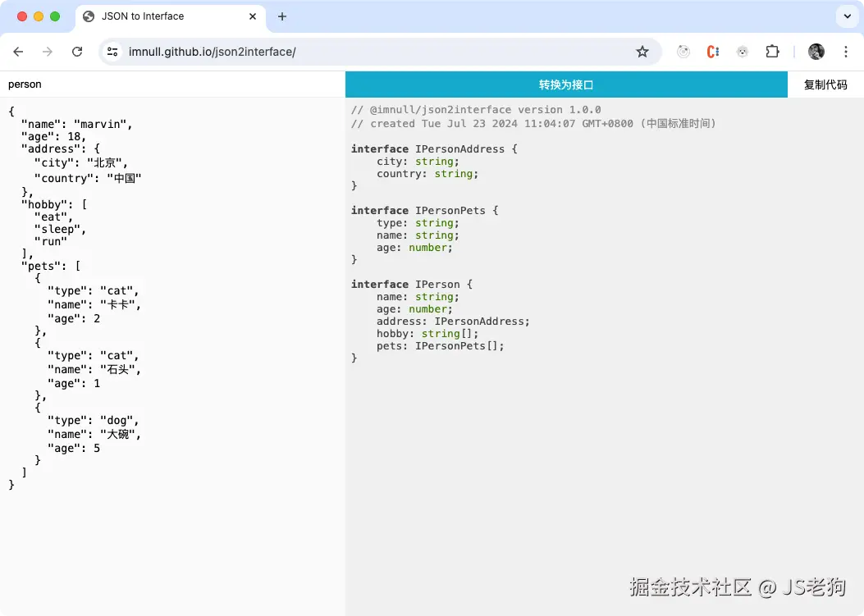
Task: Click the "city": "北京" line
Action: (x=81, y=162)
